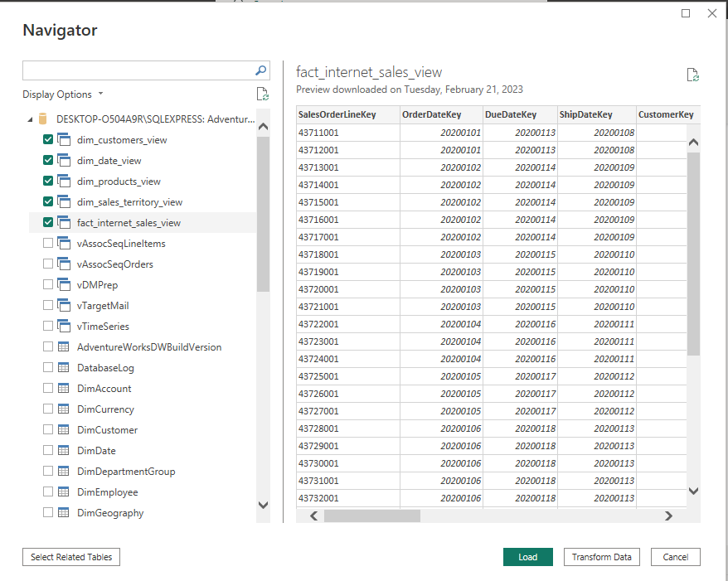Viewport: 728px width, 581px height.
Task: Click right arrow of preview horizontal scrollbar
Action: pos(668,516)
